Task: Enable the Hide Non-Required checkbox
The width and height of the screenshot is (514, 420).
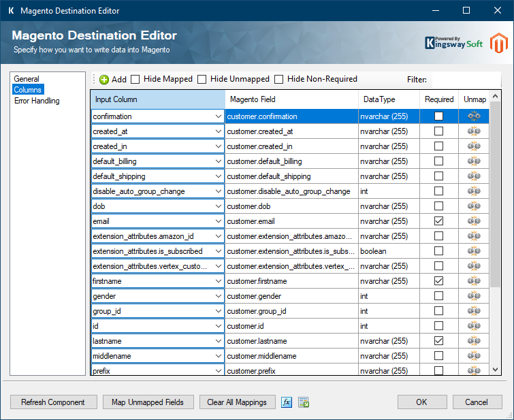Action: click(x=278, y=80)
